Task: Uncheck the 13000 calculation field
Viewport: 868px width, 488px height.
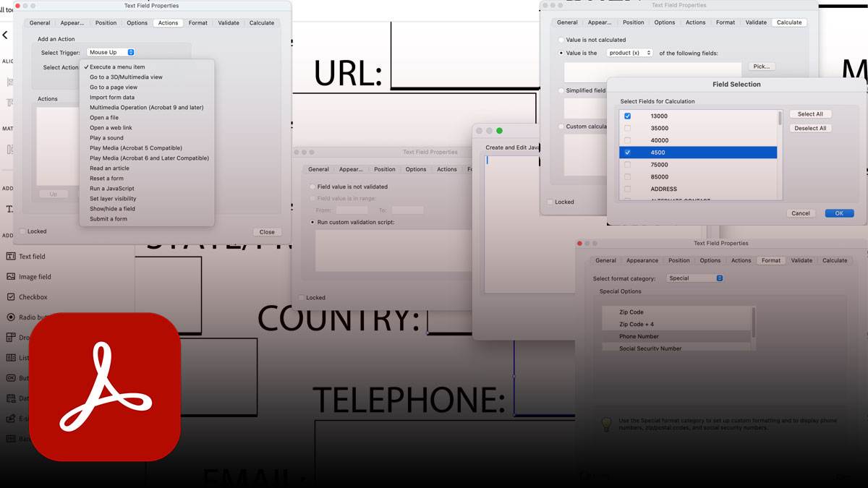Action: [x=627, y=116]
